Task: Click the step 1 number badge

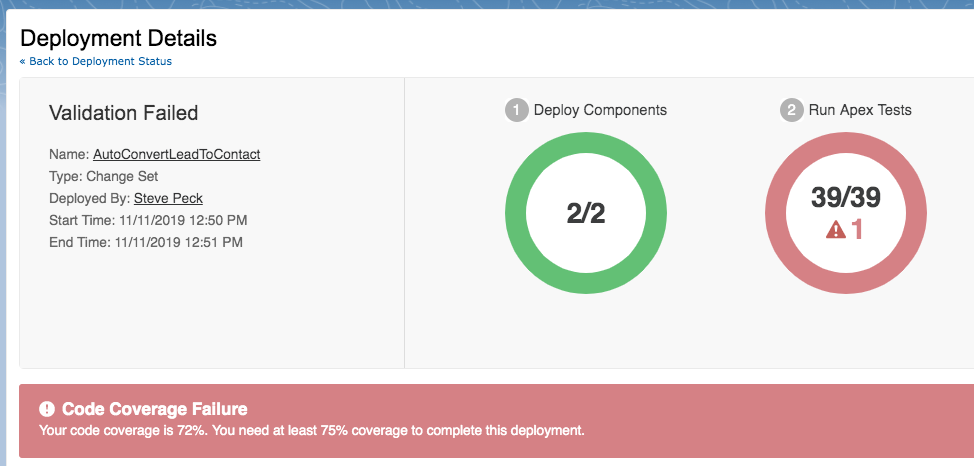Action: pyautogui.click(x=516, y=111)
